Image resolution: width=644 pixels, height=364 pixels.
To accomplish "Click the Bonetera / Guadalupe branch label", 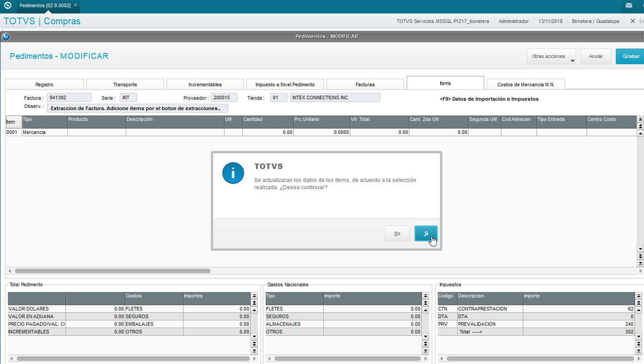I will pos(595,21).
